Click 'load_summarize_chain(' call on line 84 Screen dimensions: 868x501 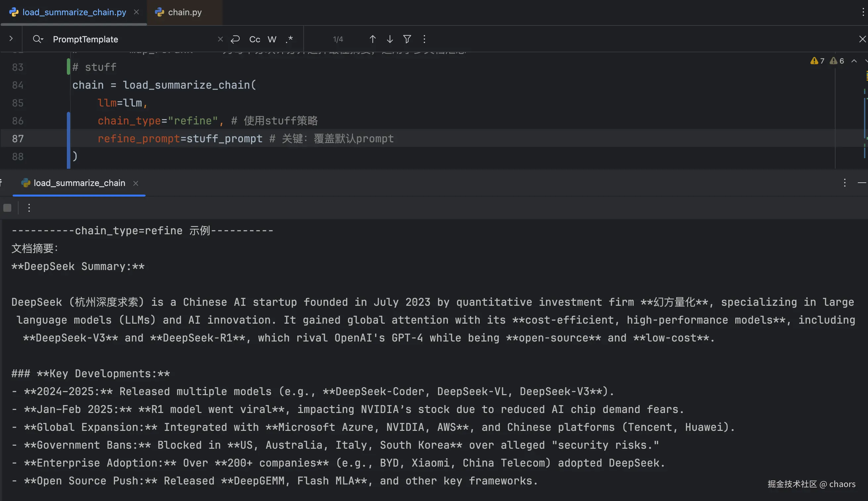(189, 85)
